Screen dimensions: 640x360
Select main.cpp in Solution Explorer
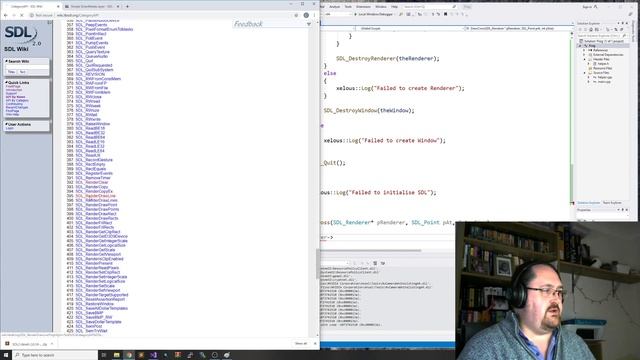(604, 82)
